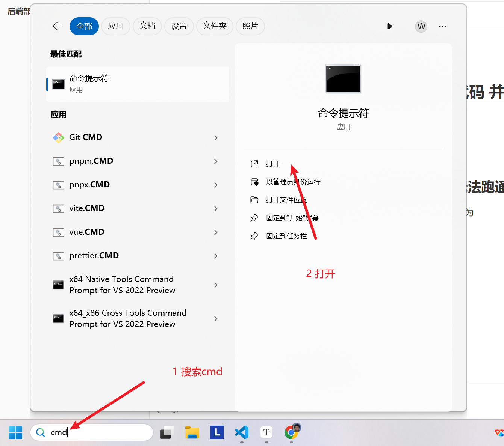The image size is (504, 446).
Task: Open File Explorer from the taskbar
Action: [x=192, y=432]
